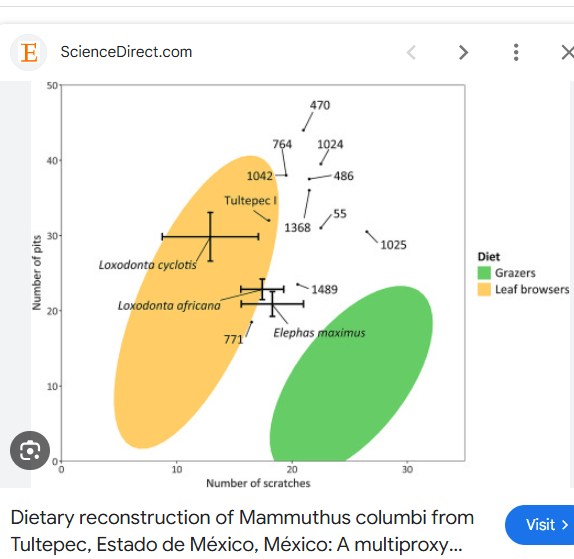The height and width of the screenshot is (559, 574).
Task: Open the ScienceDirect.com source link
Action: (x=126, y=52)
